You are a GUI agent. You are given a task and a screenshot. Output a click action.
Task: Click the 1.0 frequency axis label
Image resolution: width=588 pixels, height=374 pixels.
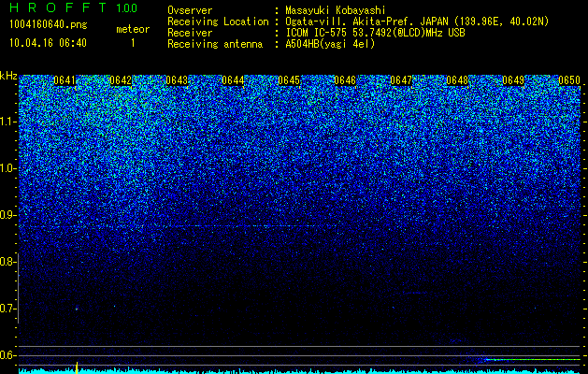(x=7, y=168)
